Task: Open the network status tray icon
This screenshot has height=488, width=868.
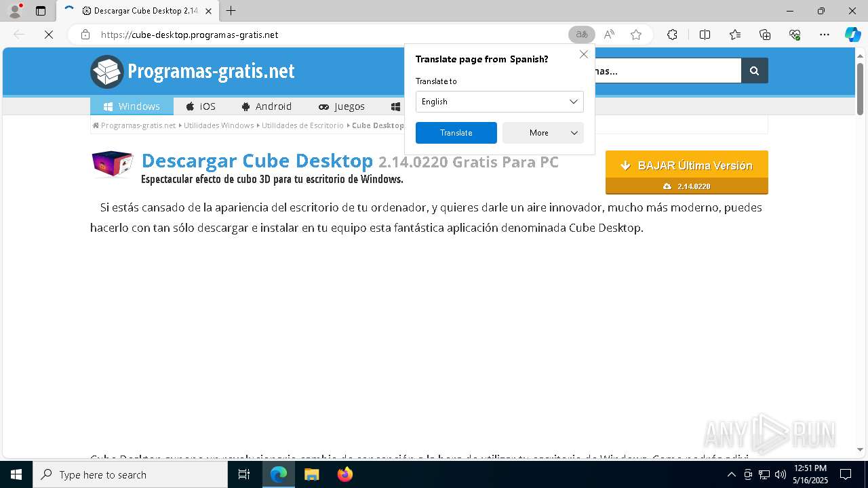Action: (x=764, y=474)
